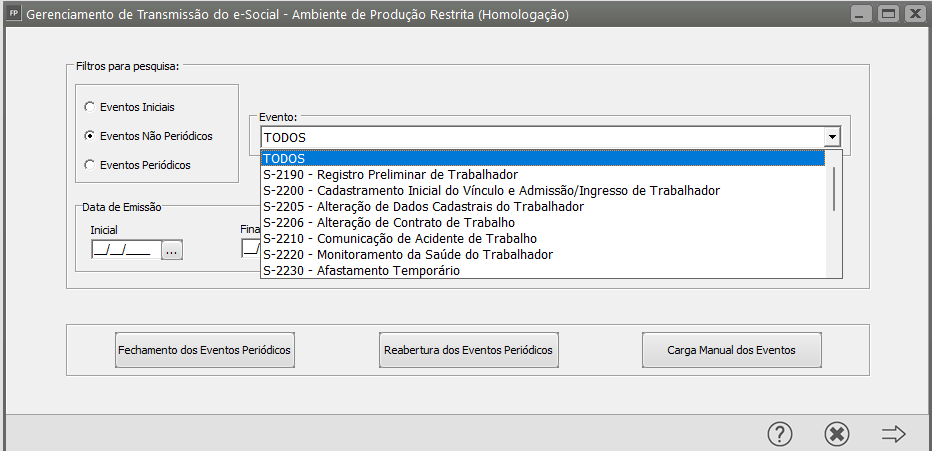Choose S-2230 Afastamento Temporário option
Screen dimensions: 932x451
click(362, 270)
